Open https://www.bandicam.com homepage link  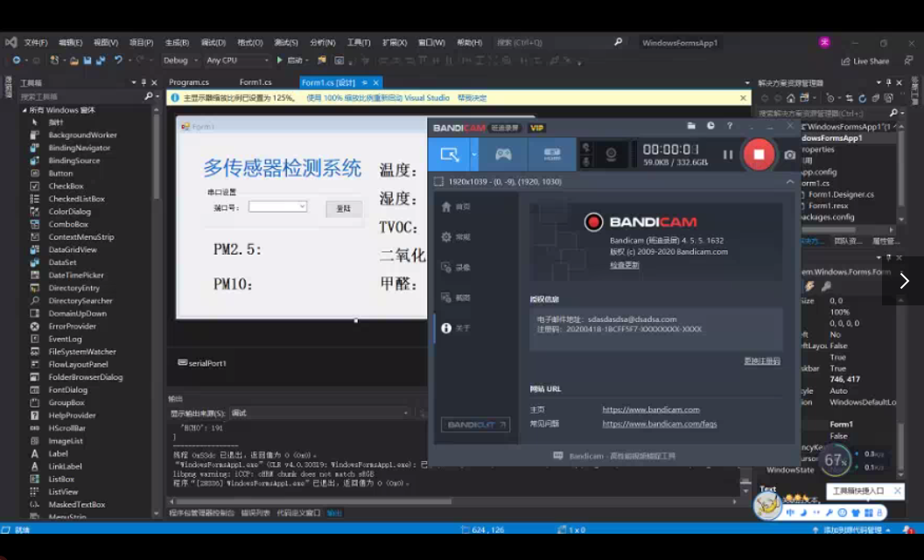pyautogui.click(x=651, y=409)
